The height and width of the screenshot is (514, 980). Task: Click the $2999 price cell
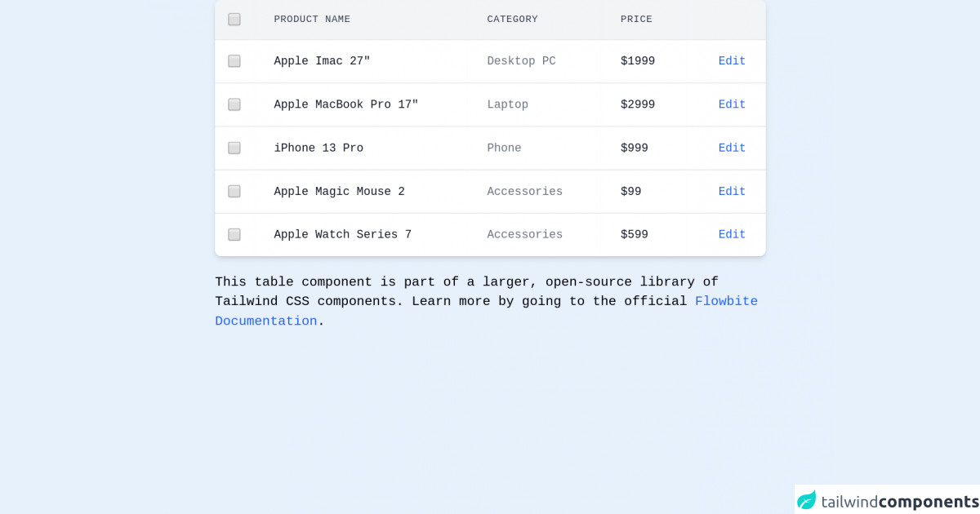(637, 104)
